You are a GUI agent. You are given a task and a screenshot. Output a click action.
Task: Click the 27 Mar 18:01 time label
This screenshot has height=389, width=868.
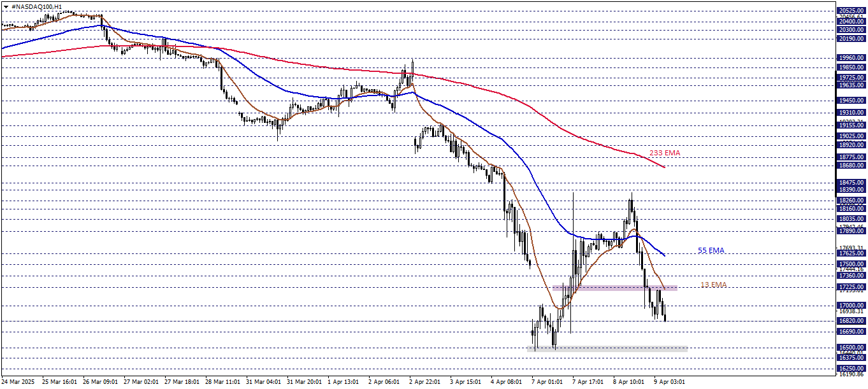coord(182,382)
